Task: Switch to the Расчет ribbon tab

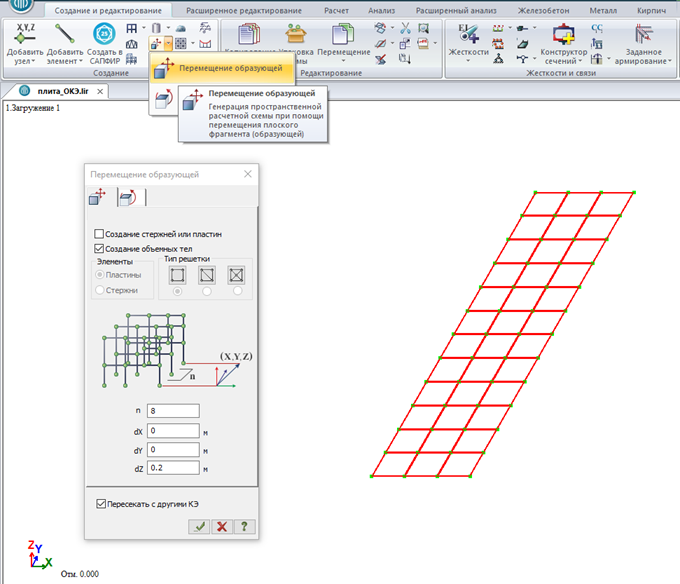Action: tap(337, 10)
